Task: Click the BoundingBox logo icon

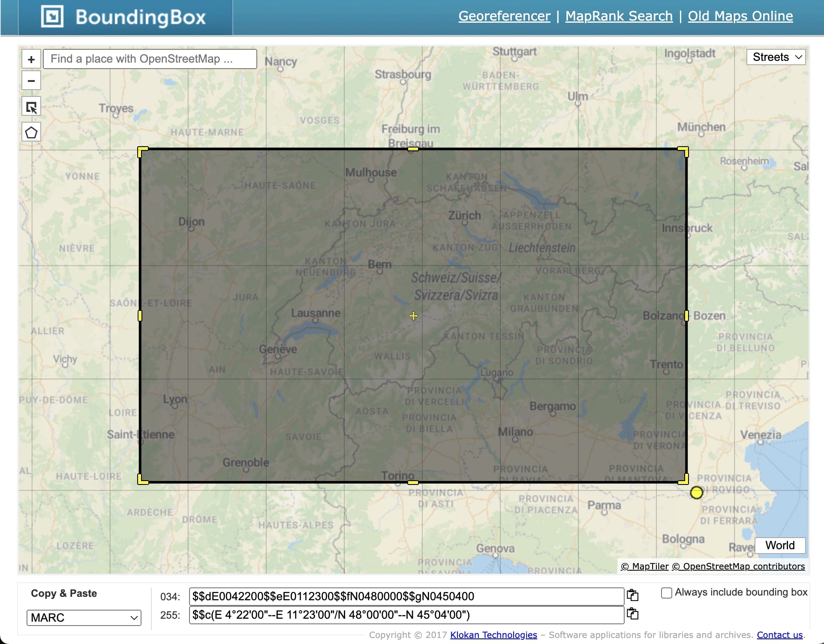Action: coord(52,17)
